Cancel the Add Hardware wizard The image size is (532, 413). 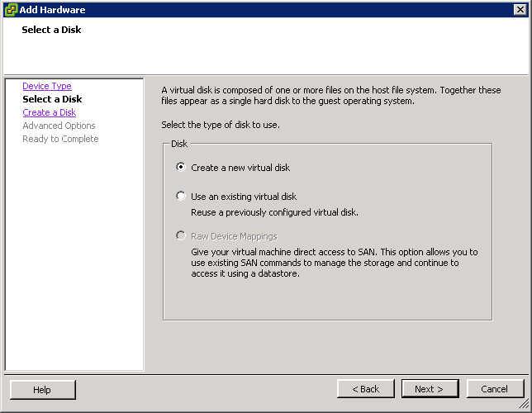pyautogui.click(x=495, y=389)
